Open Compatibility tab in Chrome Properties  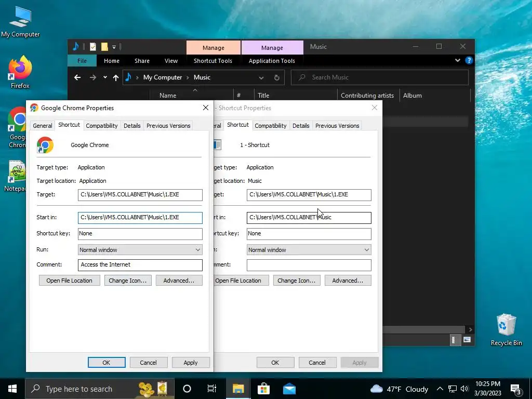point(101,126)
